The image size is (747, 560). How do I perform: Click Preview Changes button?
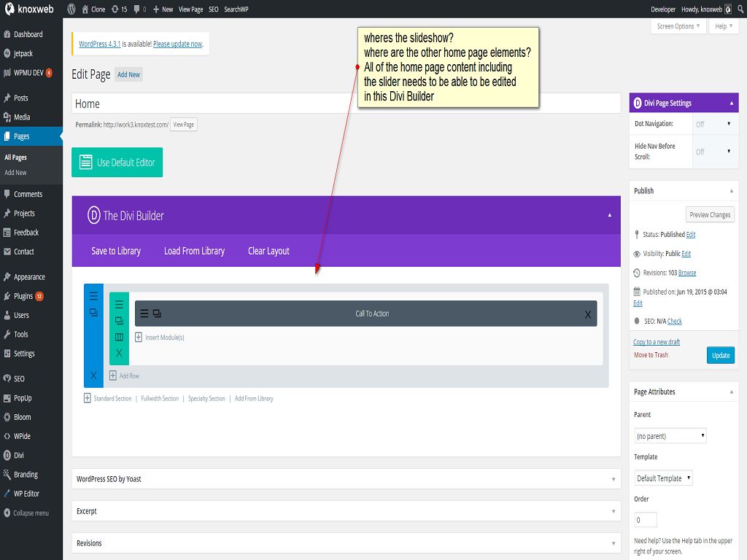[710, 215]
